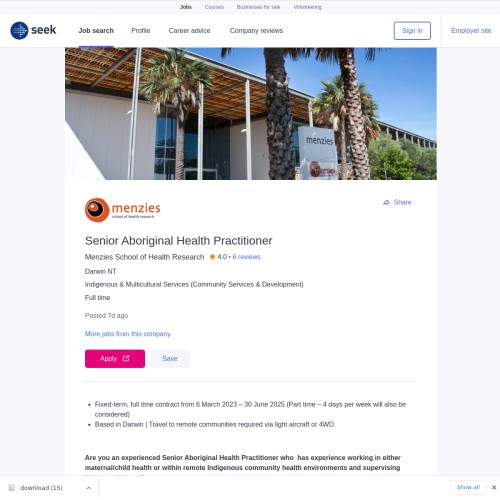
Task: Click the orange star rating icon
Action: (212, 257)
